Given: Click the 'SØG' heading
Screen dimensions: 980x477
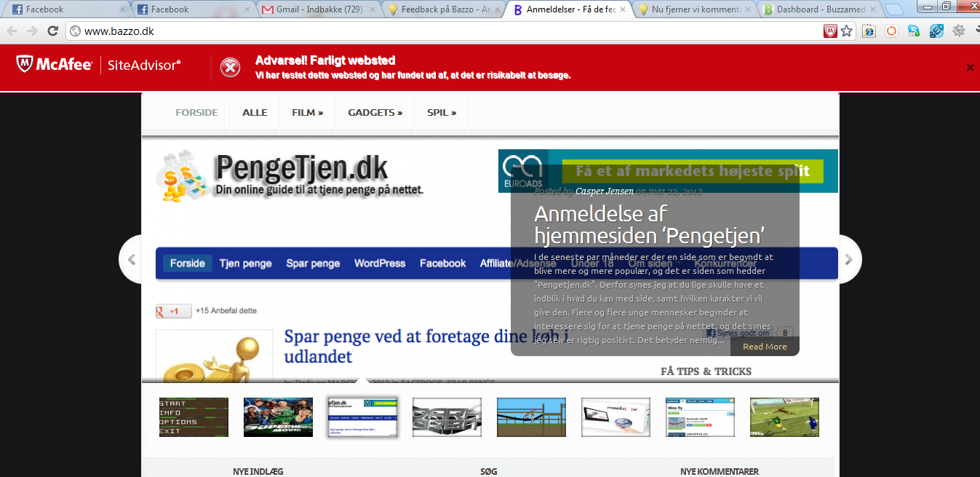Looking at the screenshot, I should click(489, 472).
